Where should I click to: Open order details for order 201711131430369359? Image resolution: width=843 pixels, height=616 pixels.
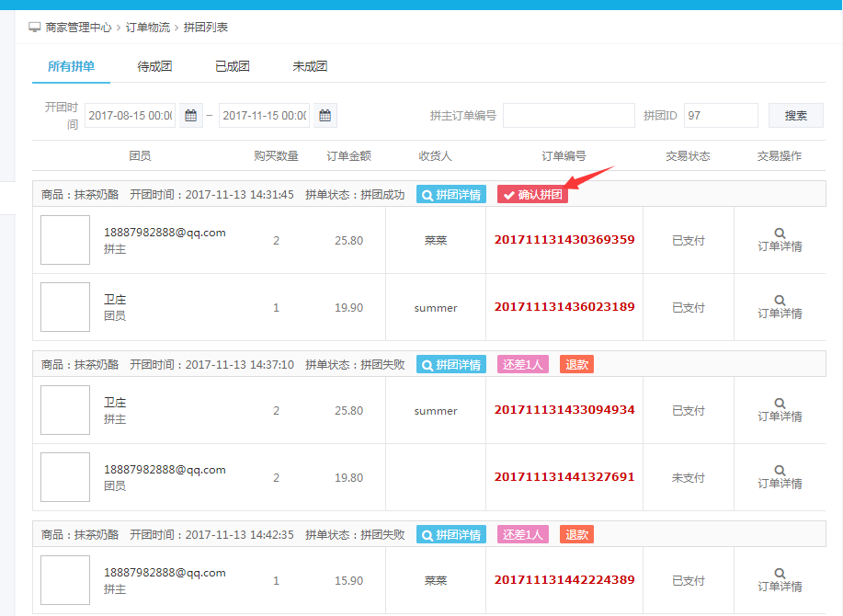pos(780,240)
